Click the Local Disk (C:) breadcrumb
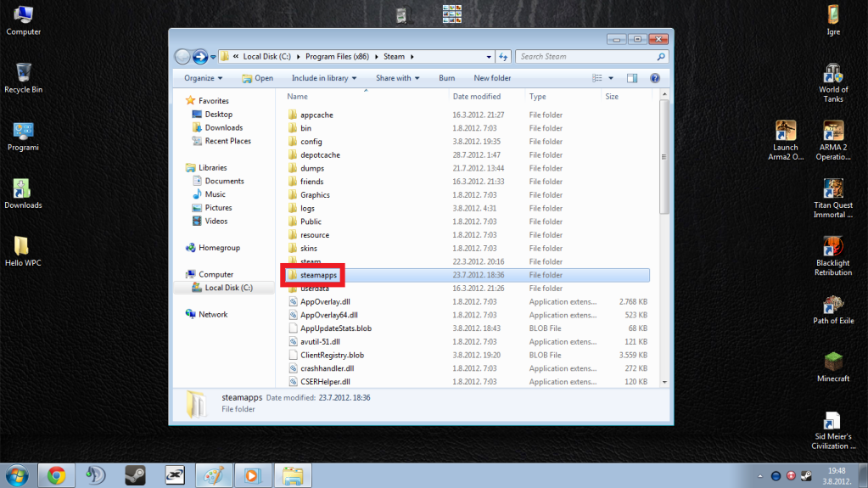 click(x=266, y=57)
